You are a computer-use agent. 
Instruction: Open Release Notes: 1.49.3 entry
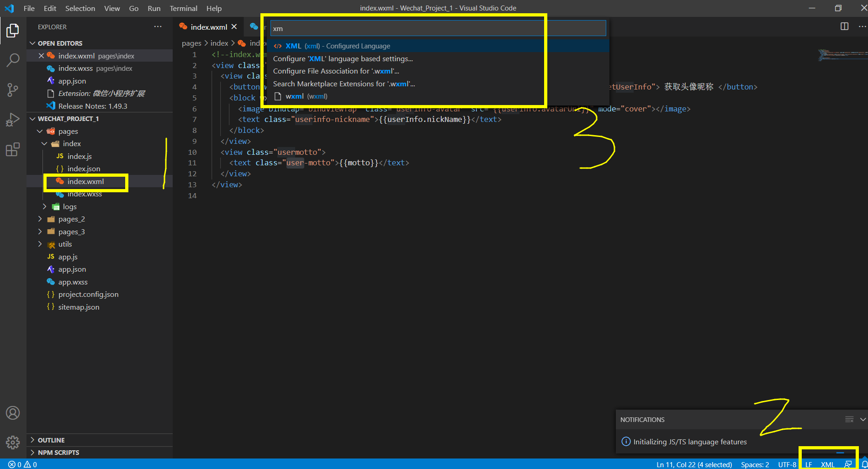(x=100, y=106)
